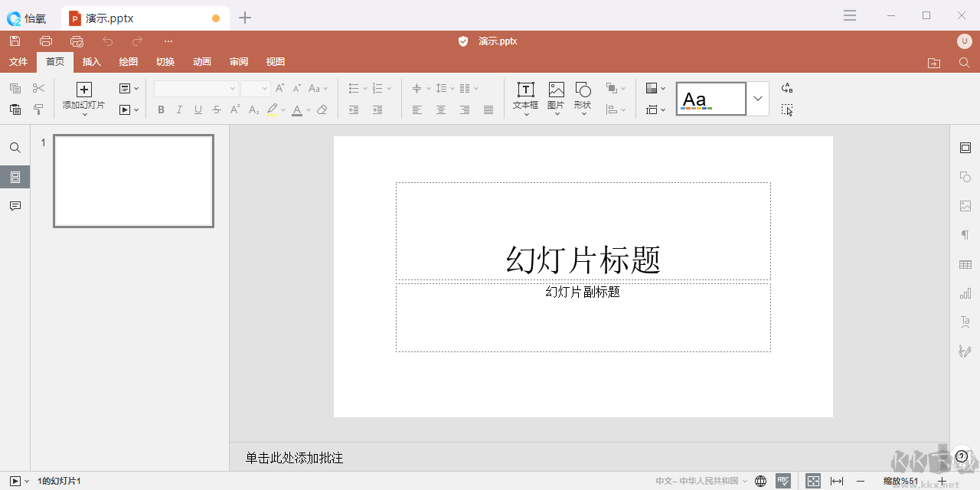Switch to the 切换 tab

click(x=165, y=62)
